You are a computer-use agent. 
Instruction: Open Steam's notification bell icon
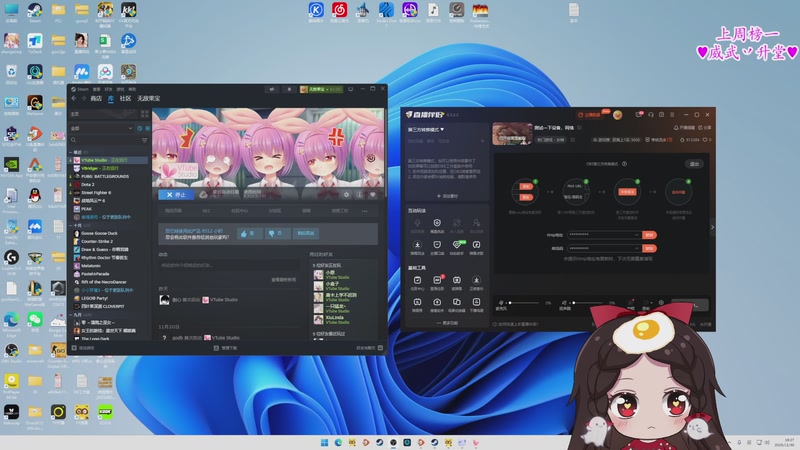[x=289, y=89]
